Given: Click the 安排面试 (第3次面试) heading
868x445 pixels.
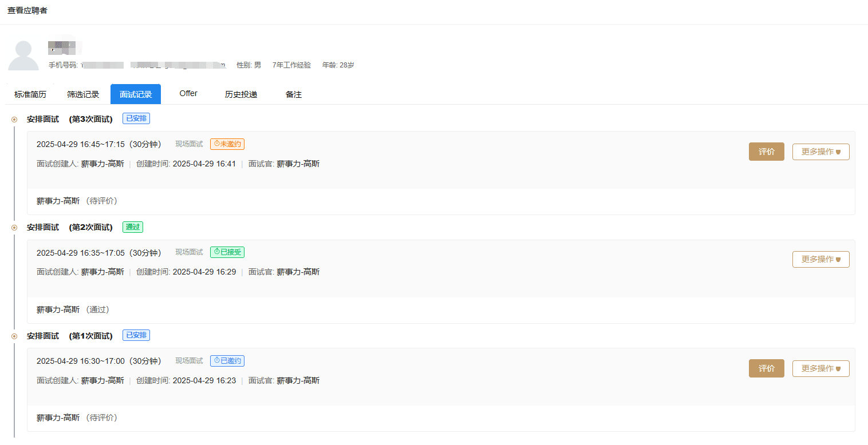Looking at the screenshot, I should 70,119.
